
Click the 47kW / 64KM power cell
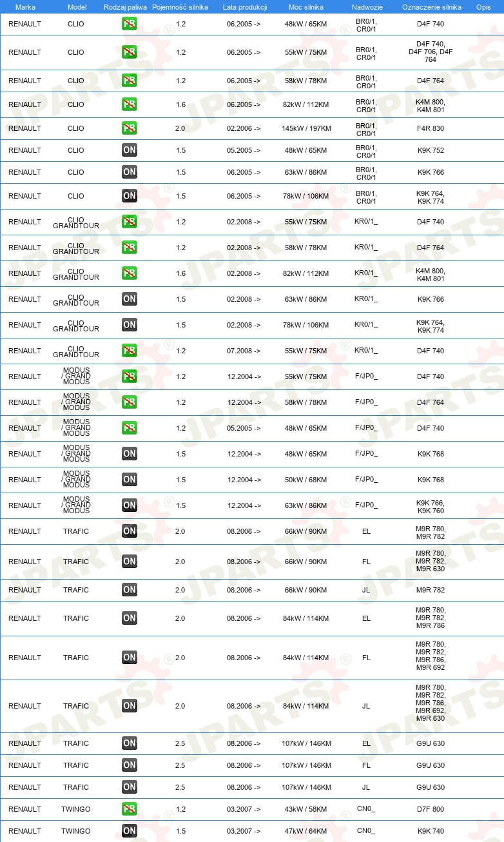pos(306,831)
